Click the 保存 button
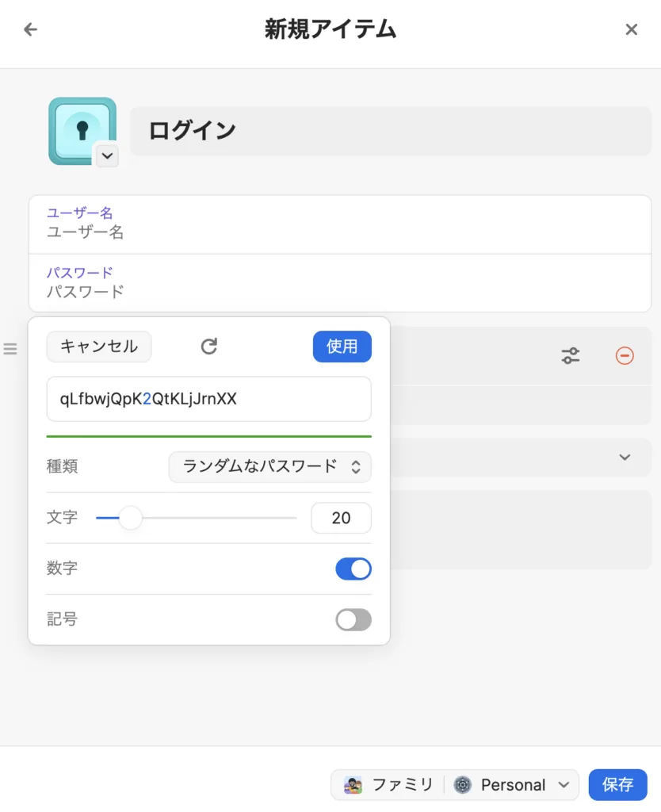Viewport: 661px width, 812px height. [x=617, y=785]
